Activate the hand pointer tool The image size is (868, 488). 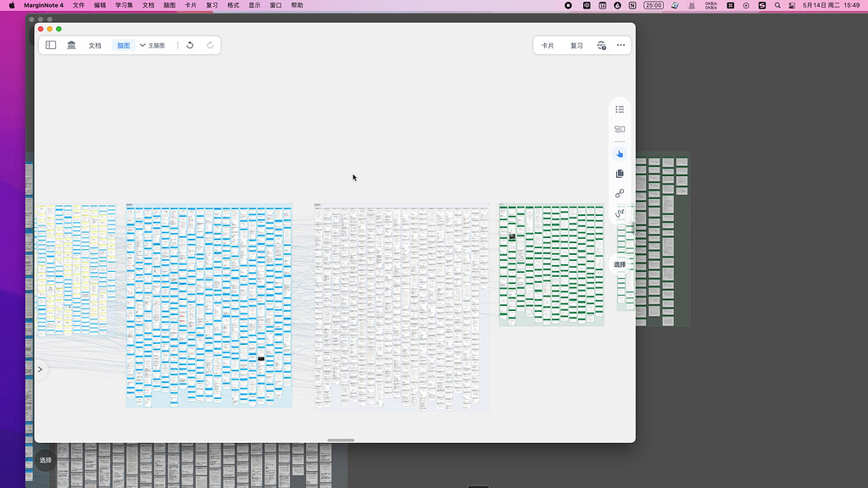click(x=620, y=153)
